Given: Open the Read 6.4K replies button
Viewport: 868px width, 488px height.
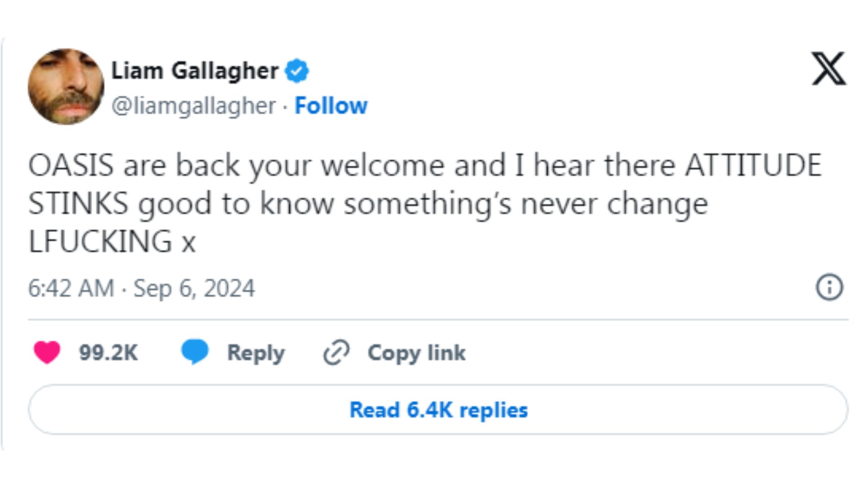Looking at the screenshot, I should (x=438, y=410).
